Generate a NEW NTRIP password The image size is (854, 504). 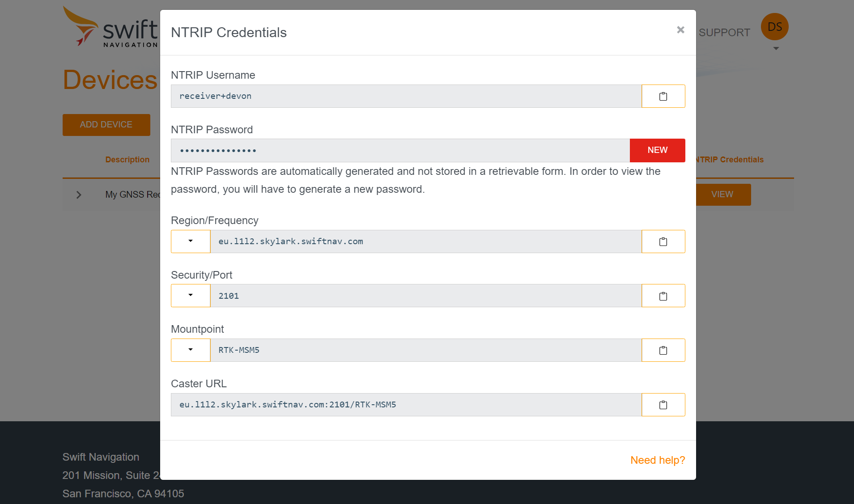[x=657, y=150]
